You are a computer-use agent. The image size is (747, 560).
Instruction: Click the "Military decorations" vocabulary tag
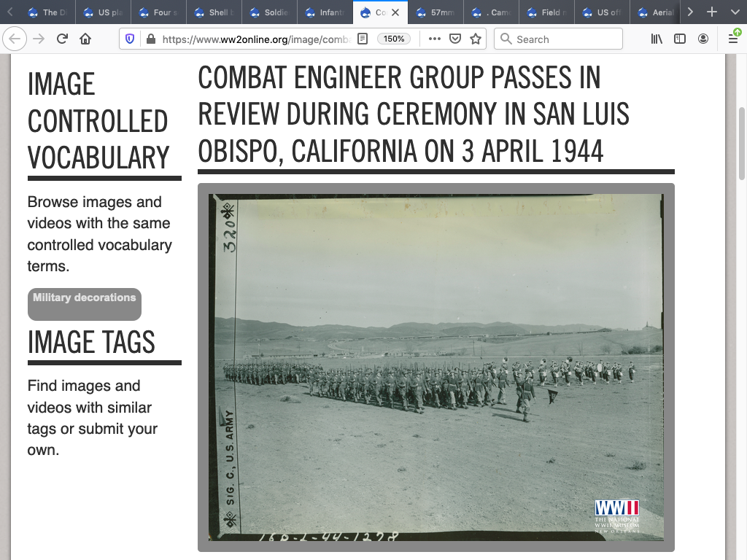point(85,297)
